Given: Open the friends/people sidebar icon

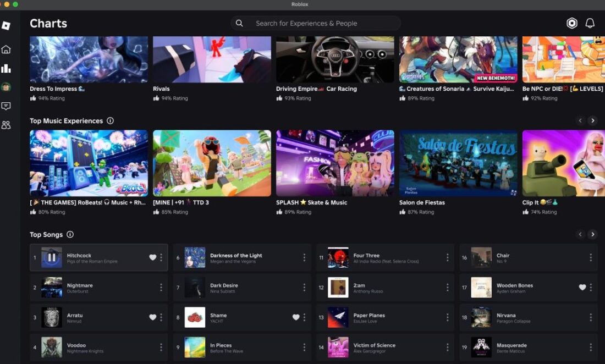Looking at the screenshot, I should 6,125.
